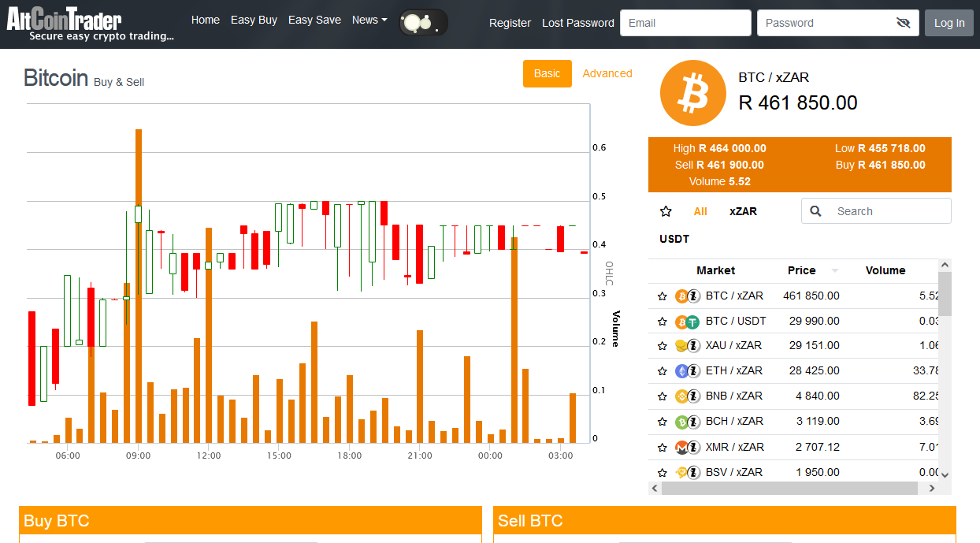Click the BNB / xZAR coin pair icon

pyautogui.click(x=688, y=396)
